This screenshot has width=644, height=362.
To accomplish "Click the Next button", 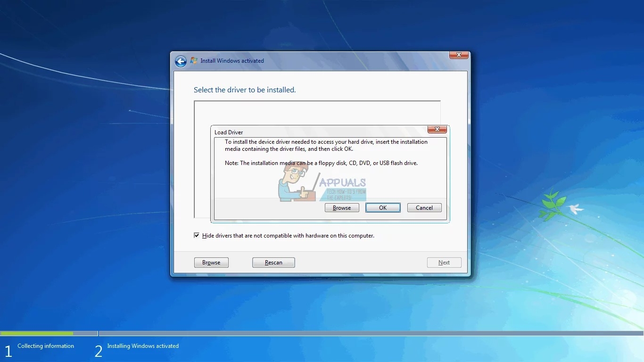I will tap(444, 263).
